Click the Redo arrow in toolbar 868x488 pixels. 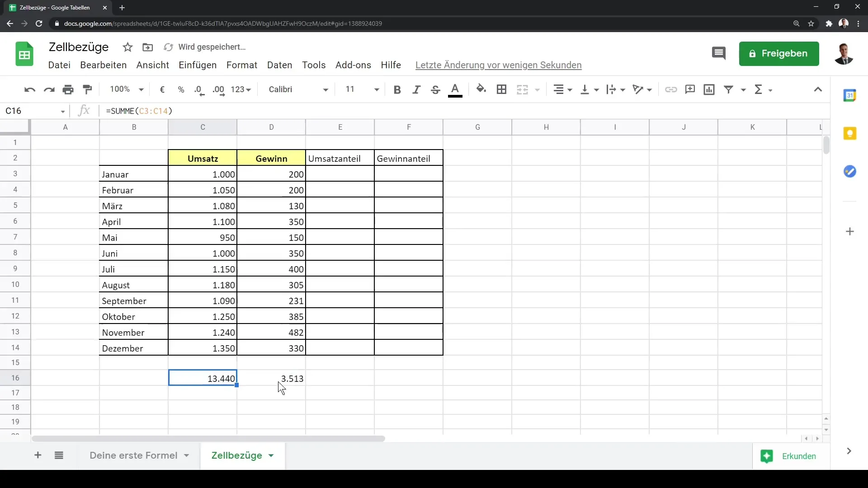point(49,89)
